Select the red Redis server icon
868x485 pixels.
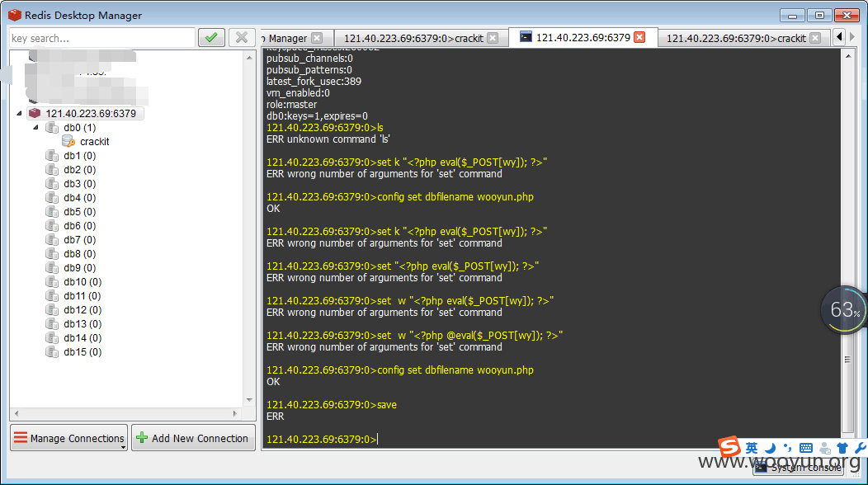coord(35,113)
